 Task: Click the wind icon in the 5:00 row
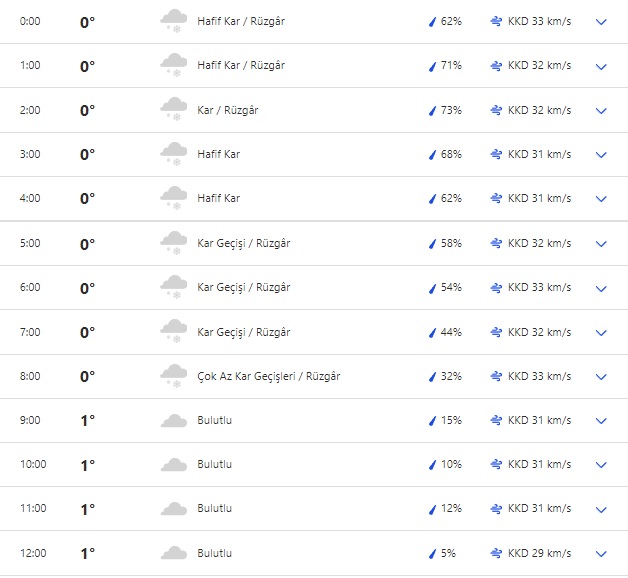point(496,243)
